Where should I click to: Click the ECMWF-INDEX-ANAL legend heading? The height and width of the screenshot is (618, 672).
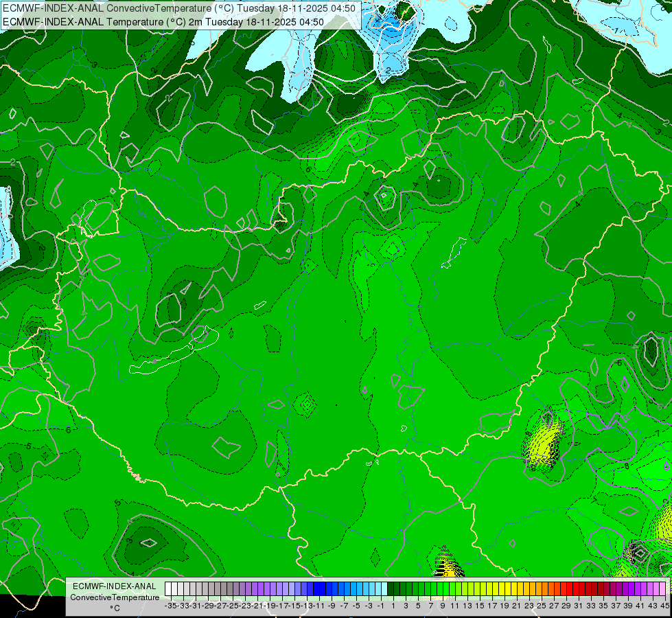[x=115, y=586]
